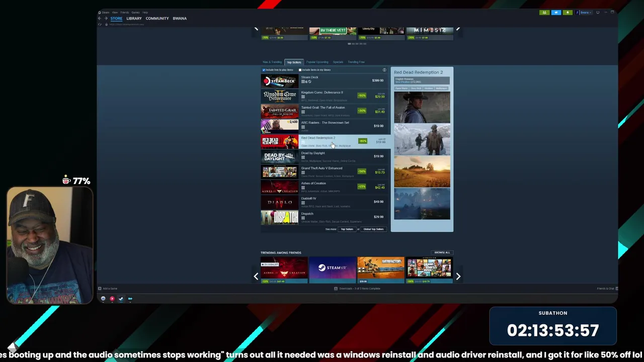Image resolution: width=644 pixels, height=362 pixels.
Task: Open the Satisfactory card
Action: (x=380, y=270)
